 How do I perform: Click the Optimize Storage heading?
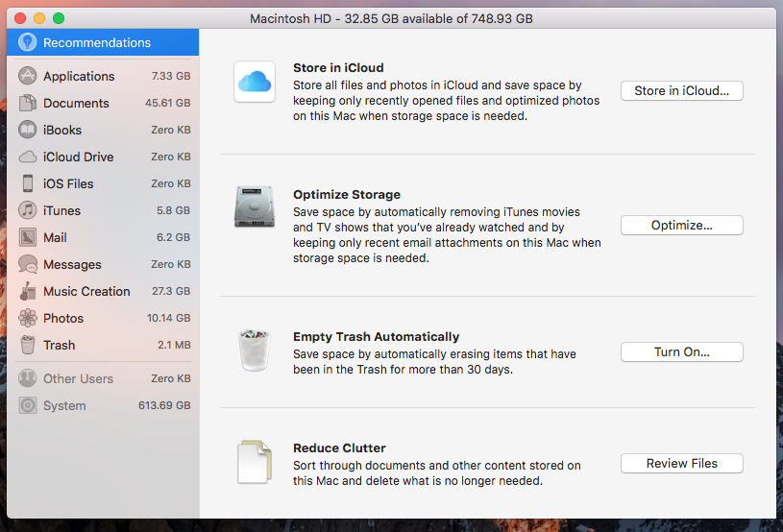point(347,195)
